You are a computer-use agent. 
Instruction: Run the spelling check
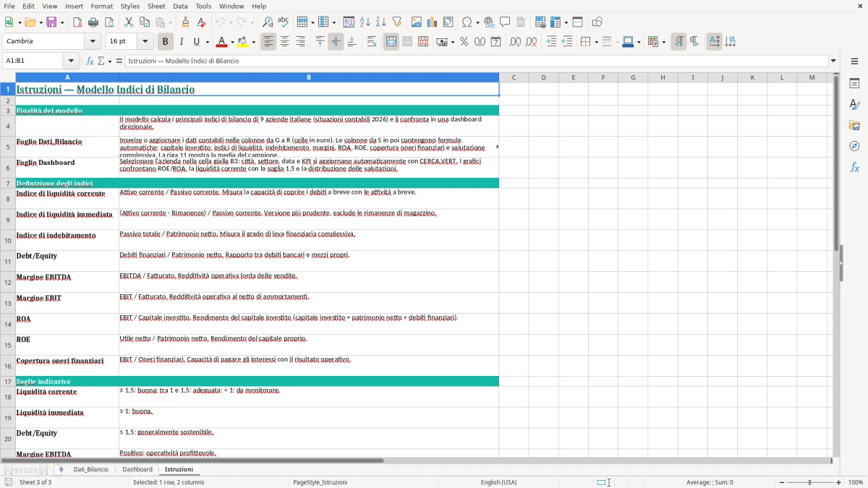284,22
